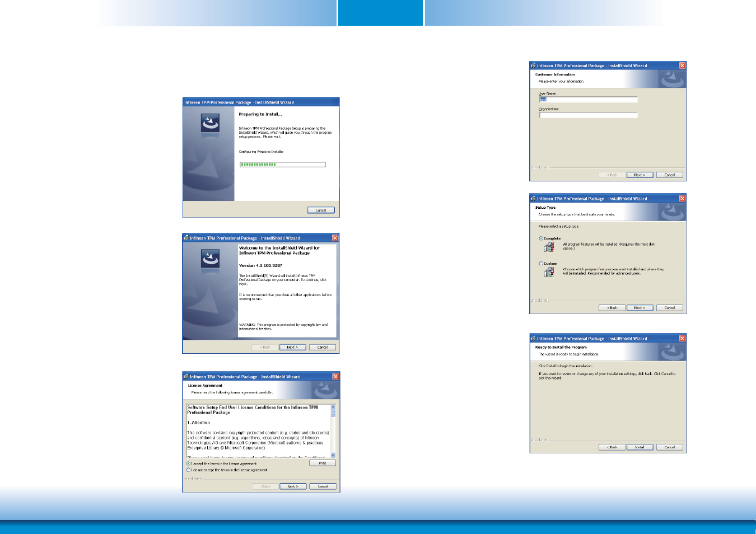Screen dimensions: 756x534
Task: Click the license text scrollbar down arrow
Action: click(x=333, y=455)
